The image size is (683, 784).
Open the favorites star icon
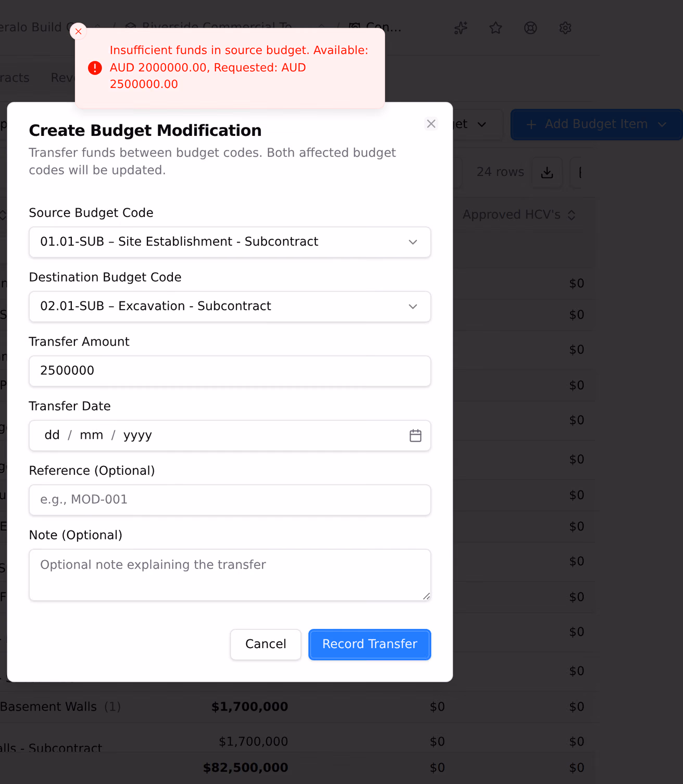pyautogui.click(x=496, y=28)
